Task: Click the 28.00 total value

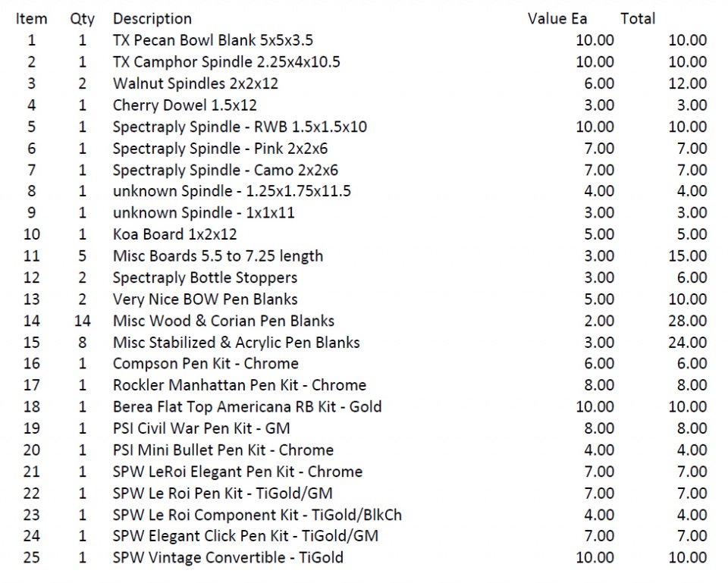Action: 687,321
